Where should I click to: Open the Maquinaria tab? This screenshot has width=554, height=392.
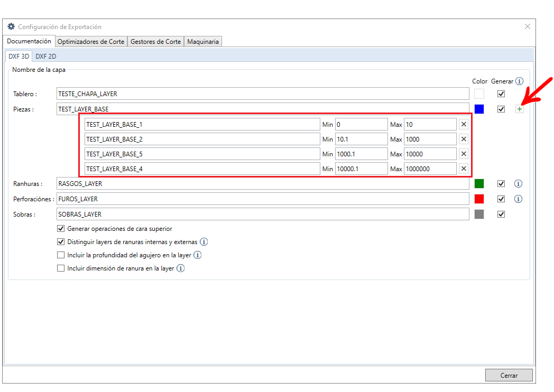pos(203,42)
